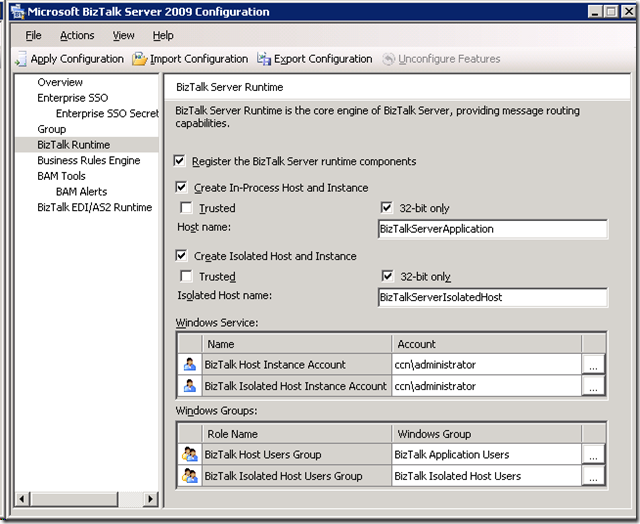Open the View menu

(x=123, y=36)
